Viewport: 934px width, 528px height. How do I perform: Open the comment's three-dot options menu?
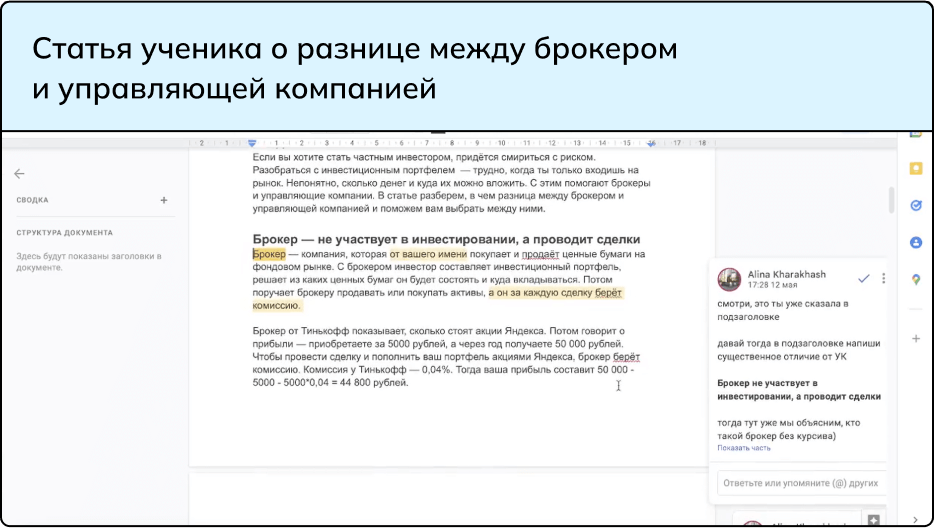(883, 278)
